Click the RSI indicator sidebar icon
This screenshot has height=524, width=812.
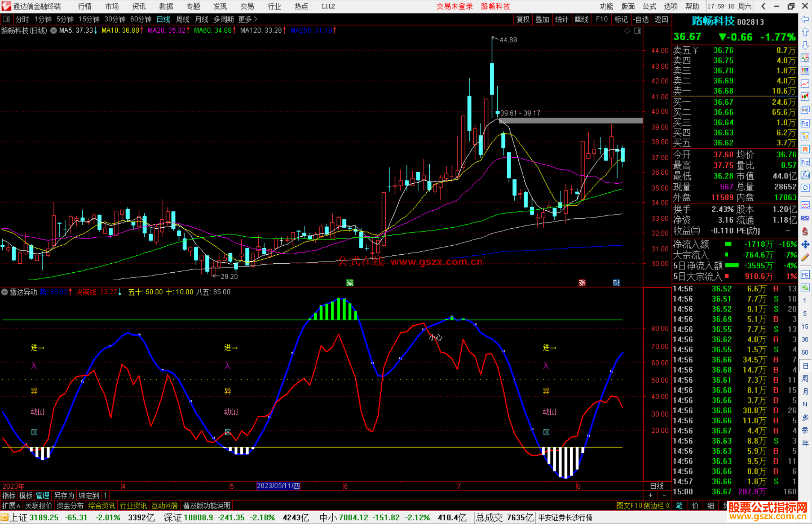(x=805, y=218)
